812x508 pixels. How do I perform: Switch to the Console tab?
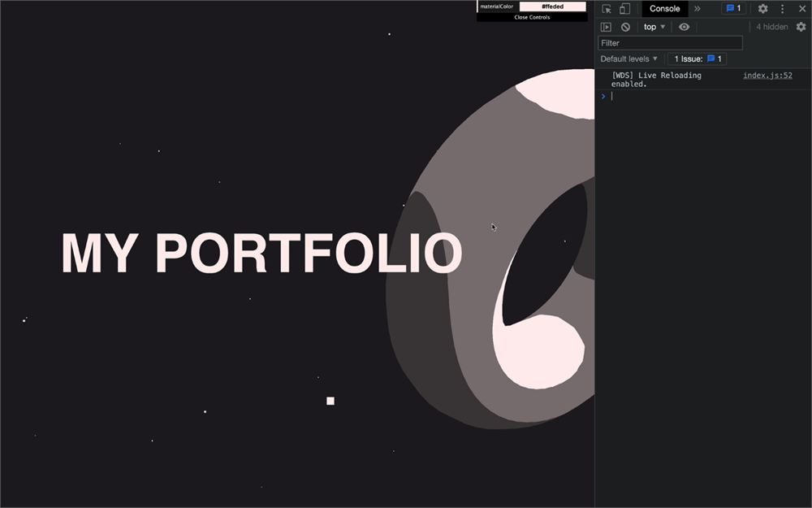pos(664,9)
